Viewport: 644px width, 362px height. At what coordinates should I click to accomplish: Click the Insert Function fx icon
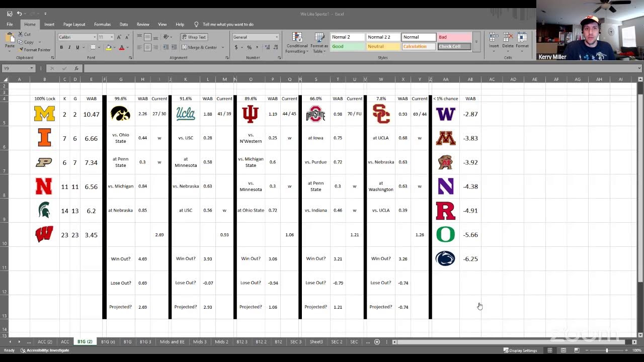pyautogui.click(x=76, y=68)
